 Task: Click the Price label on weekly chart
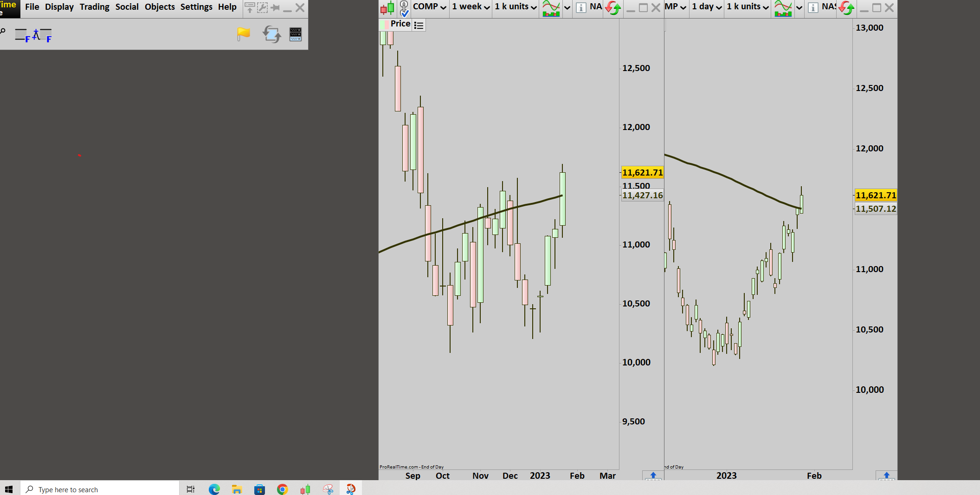[x=400, y=24]
